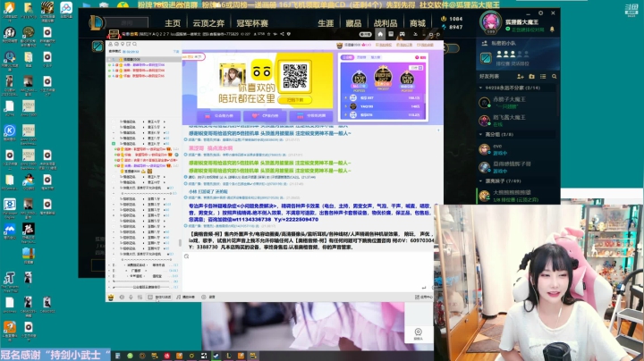The height and width of the screenshot is (361, 644).
Task: Open the 生涯 profile tab
Action: (x=326, y=23)
